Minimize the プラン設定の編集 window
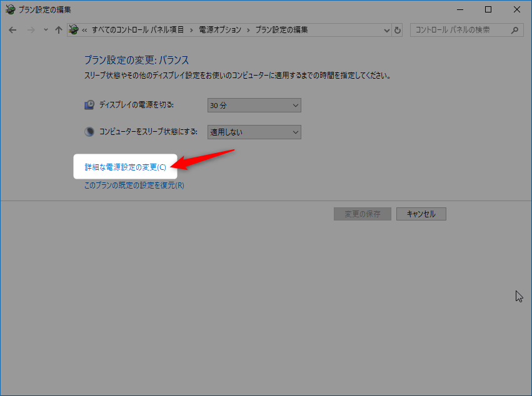532x396 pixels. 459,9
